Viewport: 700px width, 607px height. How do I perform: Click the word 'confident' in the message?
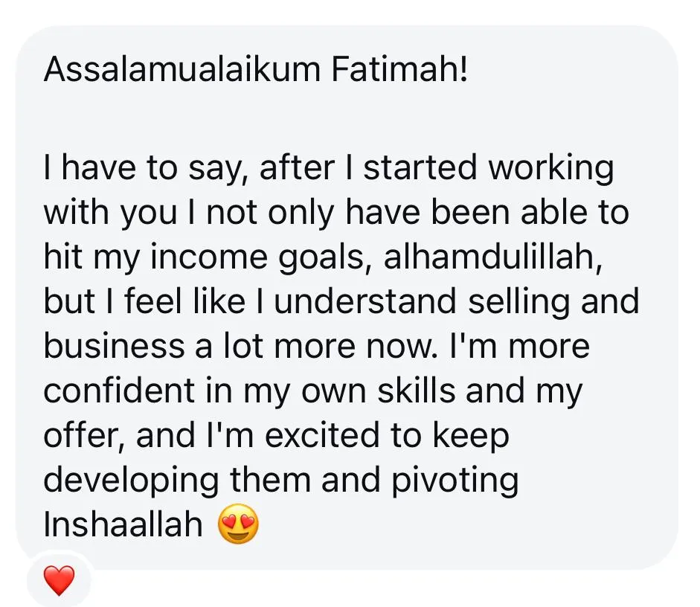click(x=119, y=390)
